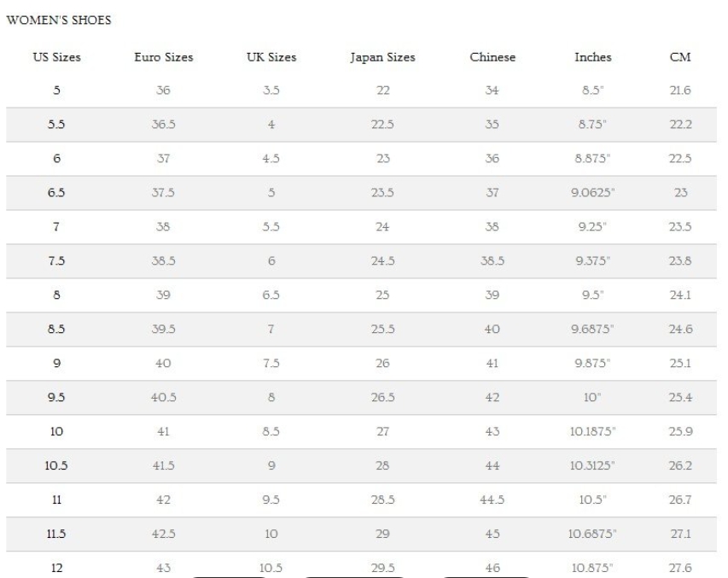Select the US Sizes column header
The height and width of the screenshot is (578, 728).
(x=55, y=58)
